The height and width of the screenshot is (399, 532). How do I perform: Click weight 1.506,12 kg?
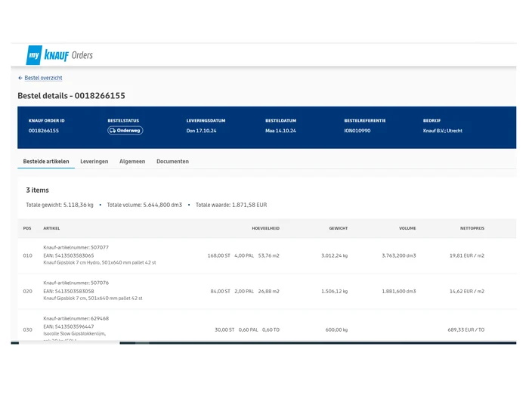click(x=335, y=292)
